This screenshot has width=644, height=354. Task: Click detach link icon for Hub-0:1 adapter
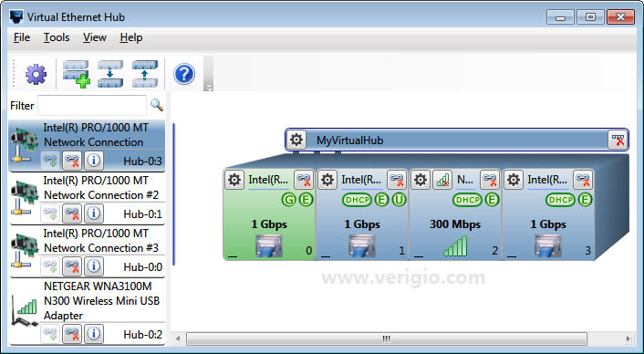pyautogui.click(x=72, y=213)
